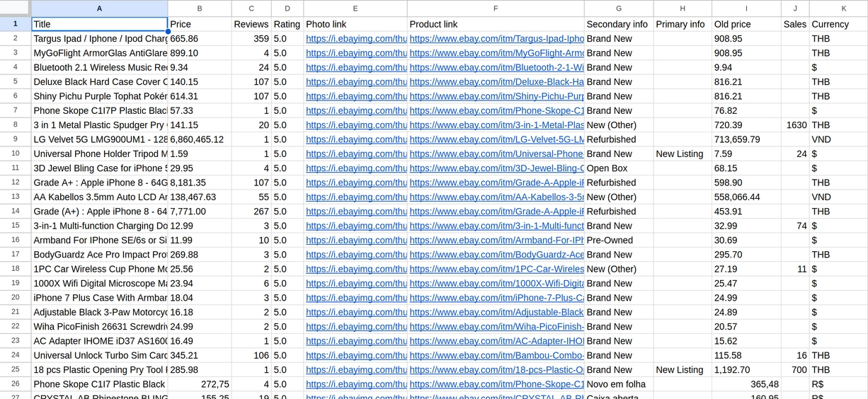Click the select-all corner box of the sheet

coord(15,8)
